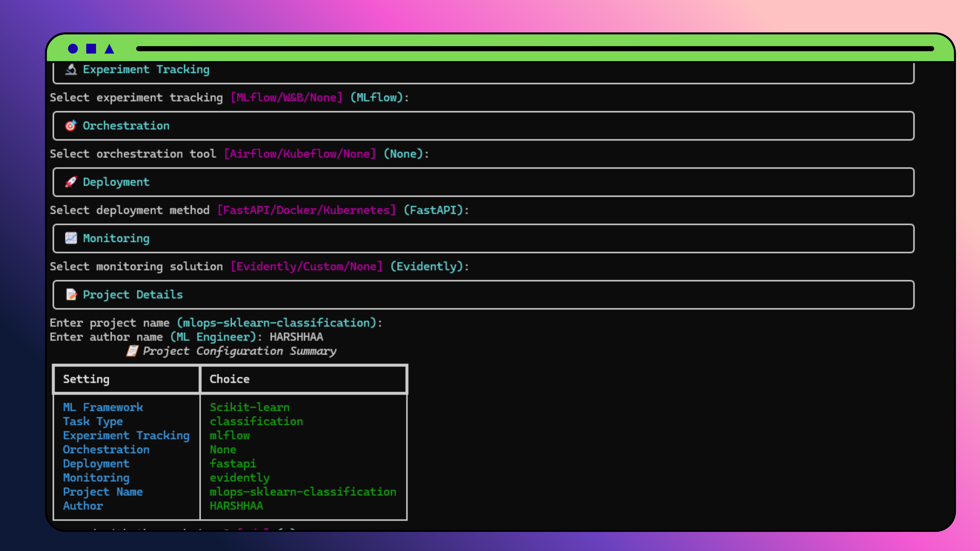This screenshot has width=980, height=551.
Task: Click the [FastAPI/Docker/Kubernetes] options text
Action: coord(307,210)
